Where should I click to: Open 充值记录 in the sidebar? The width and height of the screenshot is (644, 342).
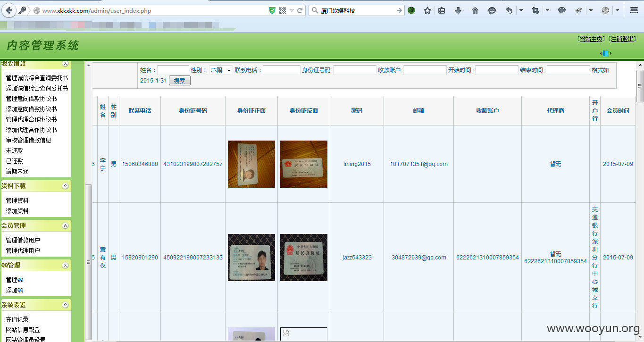(17, 319)
